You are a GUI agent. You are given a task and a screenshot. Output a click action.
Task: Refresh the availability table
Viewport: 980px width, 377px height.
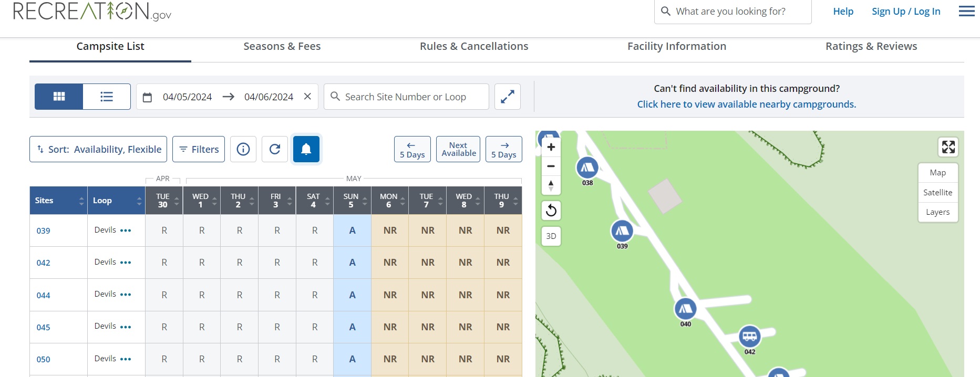pos(275,149)
